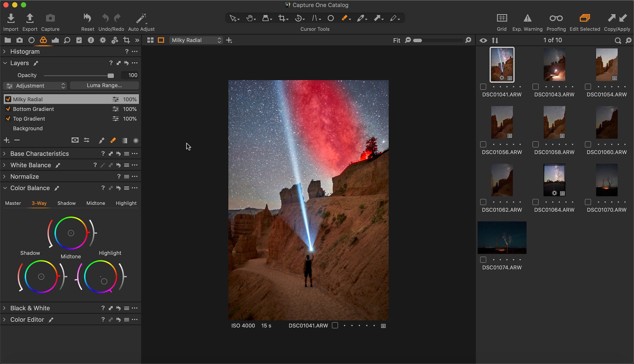
Task: Switch to the Highlight tab in Color Balance
Action: pyautogui.click(x=126, y=203)
